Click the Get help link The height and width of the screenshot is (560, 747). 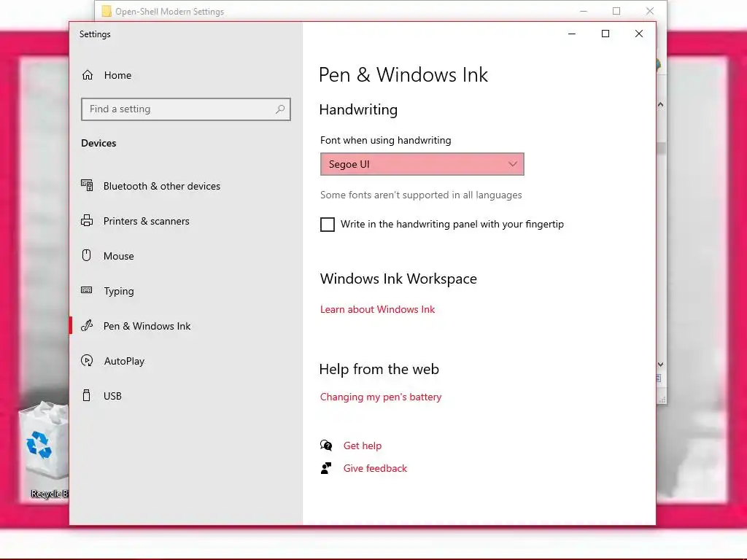[363, 446]
